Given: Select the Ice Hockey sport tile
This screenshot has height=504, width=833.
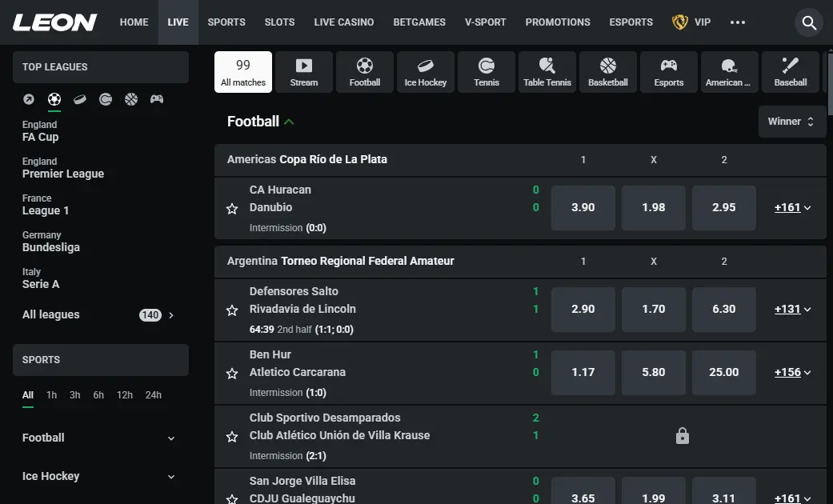Looking at the screenshot, I should (426, 72).
